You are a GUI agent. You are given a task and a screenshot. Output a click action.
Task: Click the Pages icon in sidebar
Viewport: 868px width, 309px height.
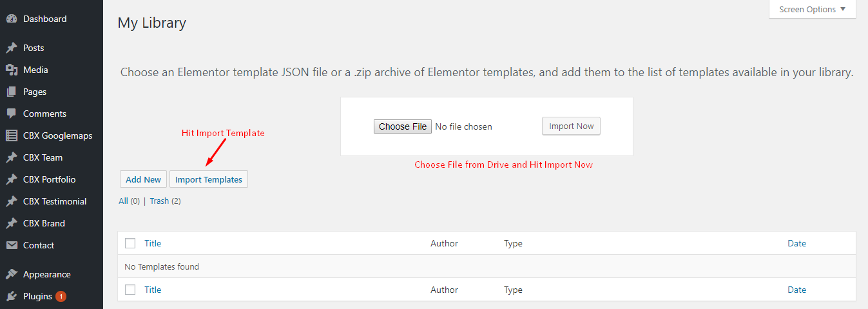pos(11,92)
